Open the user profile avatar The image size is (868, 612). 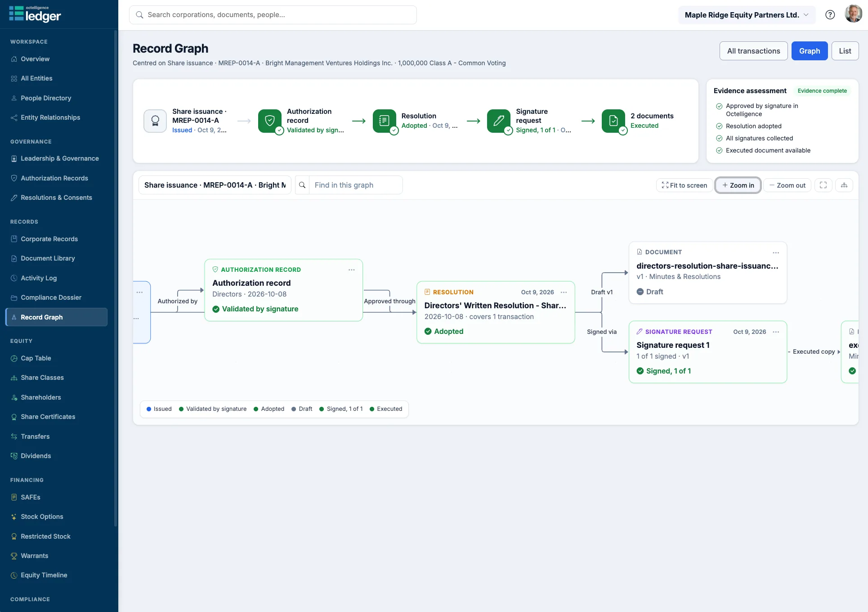[853, 14]
